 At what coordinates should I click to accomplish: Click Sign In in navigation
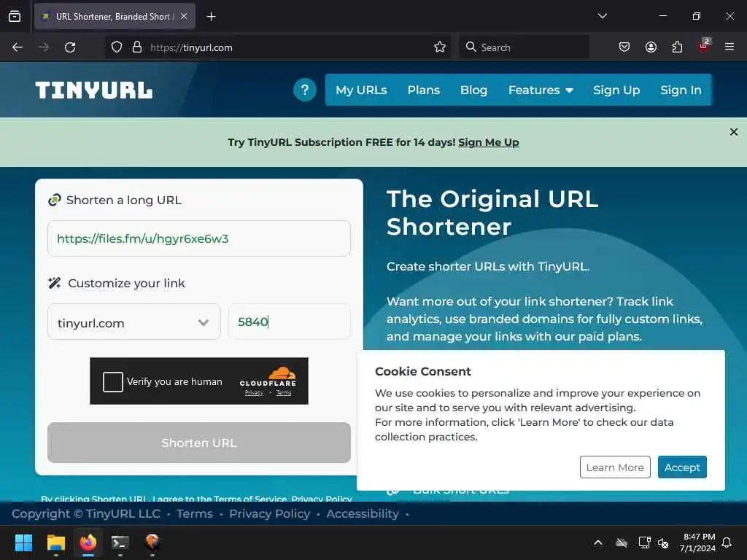coord(681,90)
